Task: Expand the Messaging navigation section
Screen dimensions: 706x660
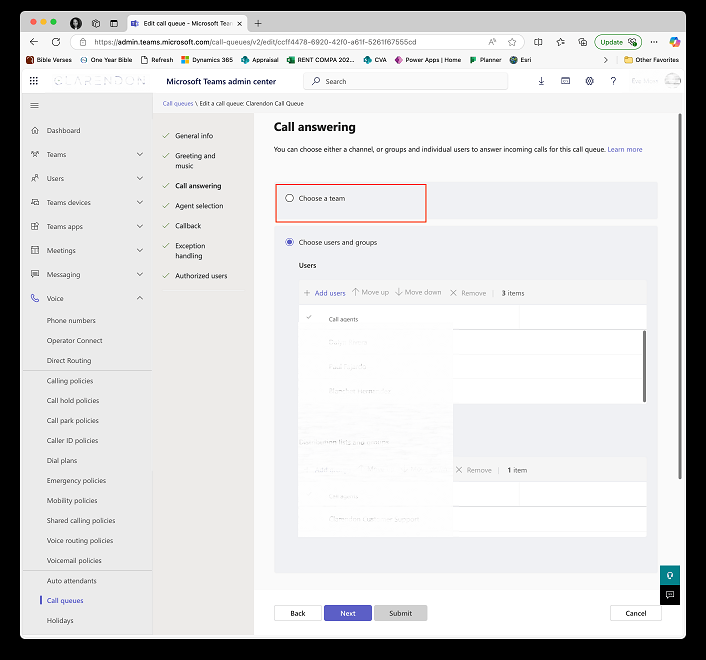Action: tap(140, 274)
